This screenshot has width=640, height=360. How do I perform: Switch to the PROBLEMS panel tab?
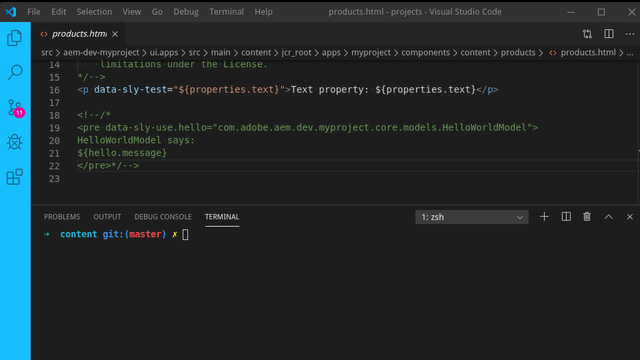[62, 217]
